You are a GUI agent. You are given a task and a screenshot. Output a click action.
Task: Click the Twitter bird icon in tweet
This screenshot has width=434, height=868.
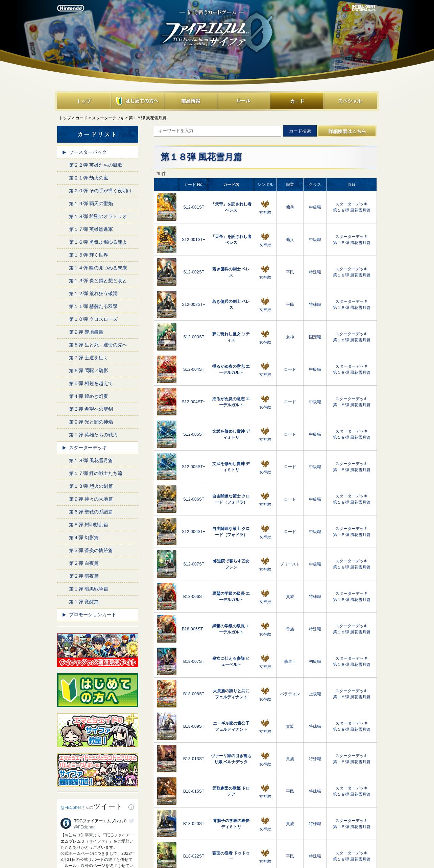pos(132,821)
